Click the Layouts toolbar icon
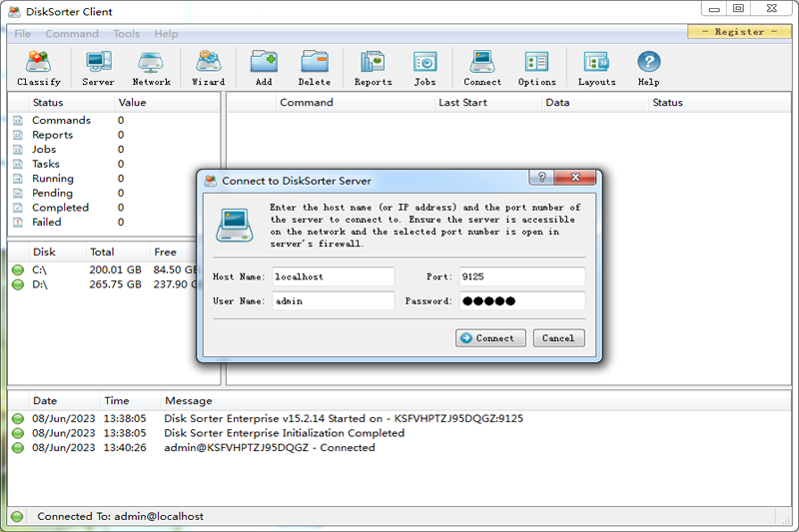Screen dimensions: 799x532 tap(596, 68)
